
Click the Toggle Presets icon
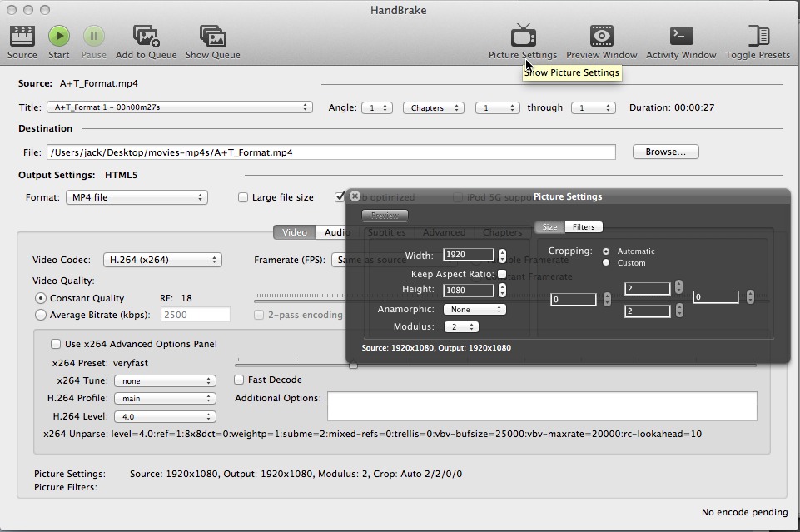pos(757,36)
